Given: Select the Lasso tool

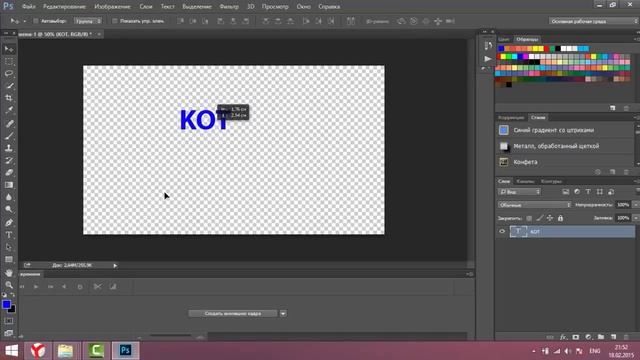Looking at the screenshot, I should tap(9, 74).
